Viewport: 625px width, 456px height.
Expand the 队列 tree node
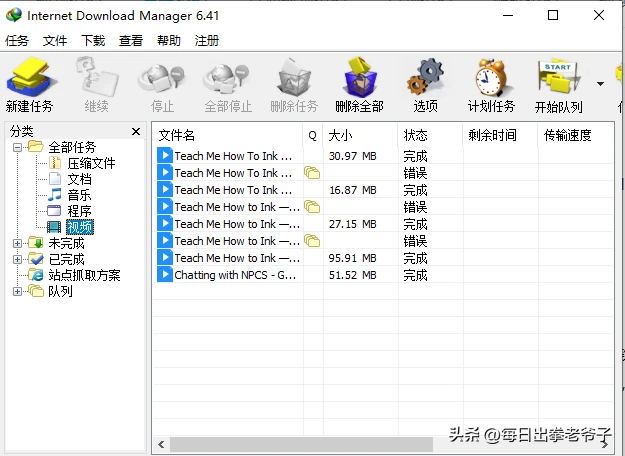click(17, 291)
